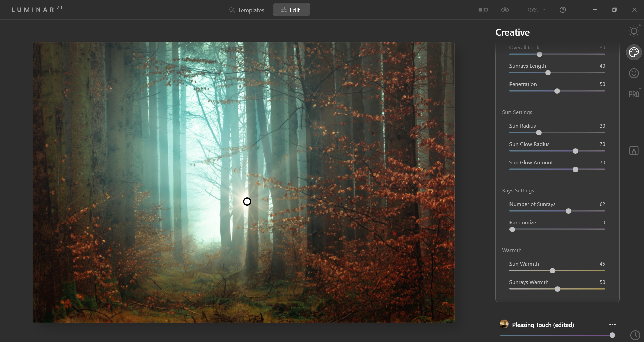The image size is (644, 342).
Task: Click the Sunrays Warmth slider handle
Action: pyautogui.click(x=557, y=289)
